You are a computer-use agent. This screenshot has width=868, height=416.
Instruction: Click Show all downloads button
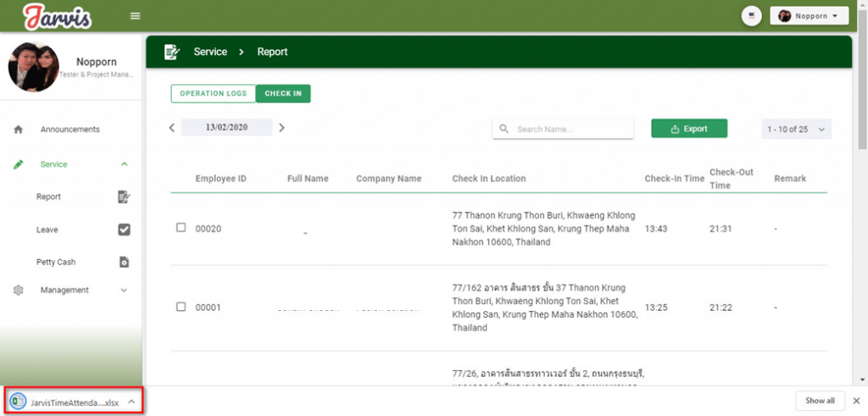820,401
